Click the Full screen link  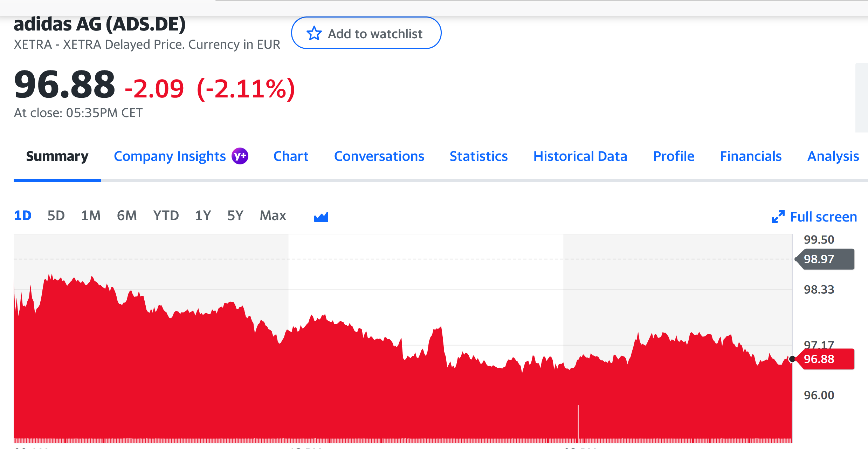coord(823,217)
